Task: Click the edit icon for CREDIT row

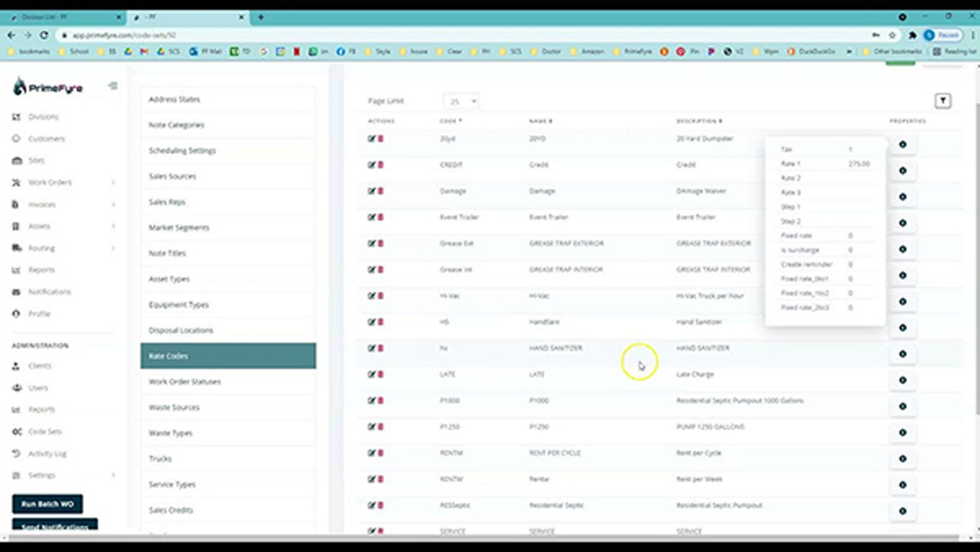Action: (x=372, y=165)
